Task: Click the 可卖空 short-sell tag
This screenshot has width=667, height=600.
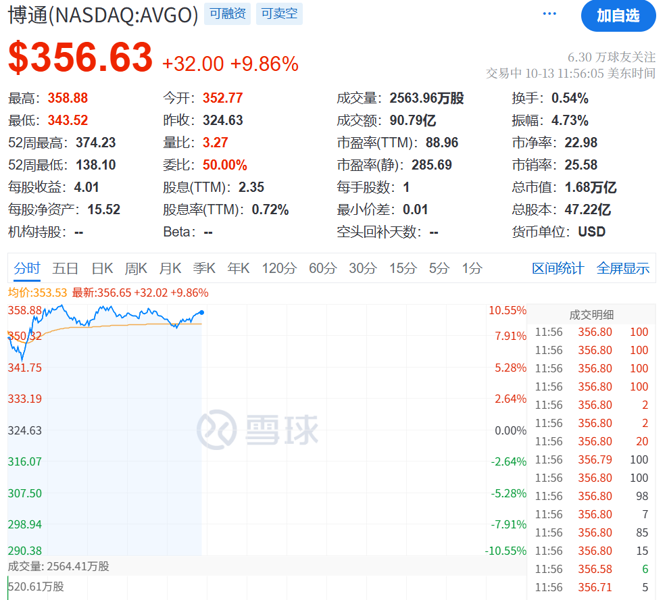Action: (x=278, y=14)
